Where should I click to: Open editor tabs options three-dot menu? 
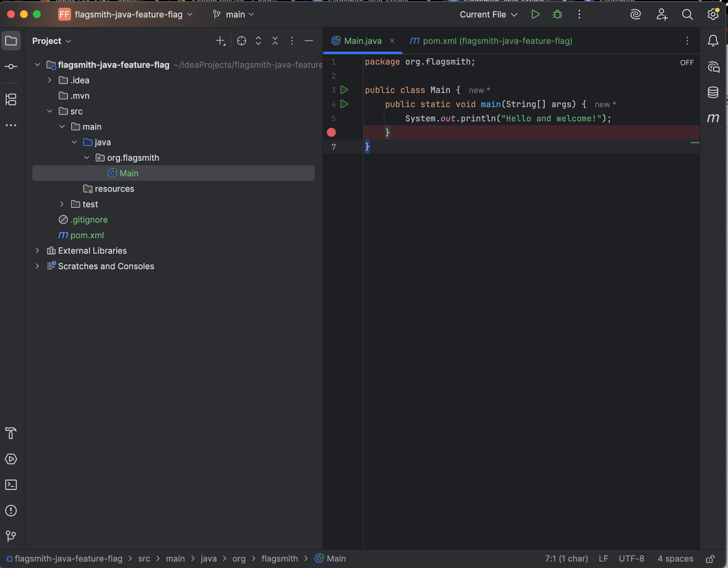coord(687,41)
